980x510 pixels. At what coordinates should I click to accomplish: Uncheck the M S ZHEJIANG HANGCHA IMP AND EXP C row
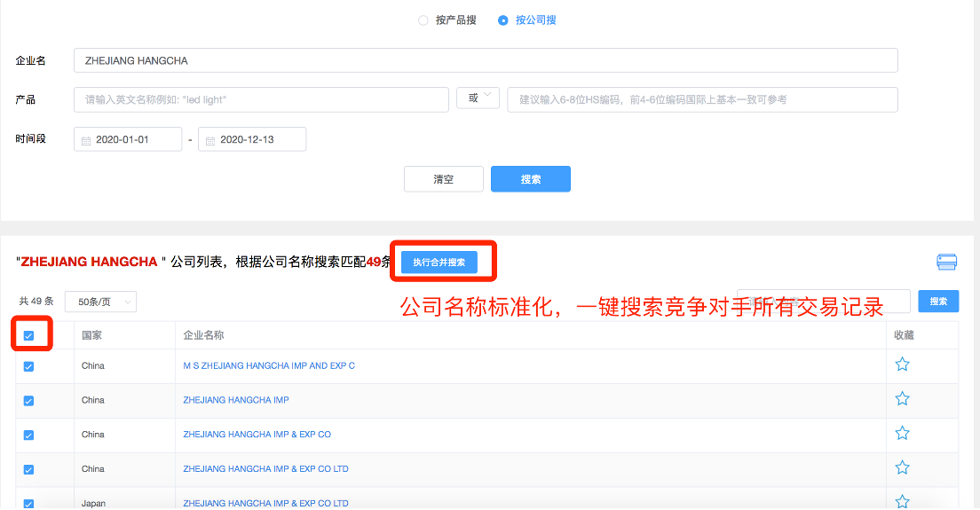[28, 366]
